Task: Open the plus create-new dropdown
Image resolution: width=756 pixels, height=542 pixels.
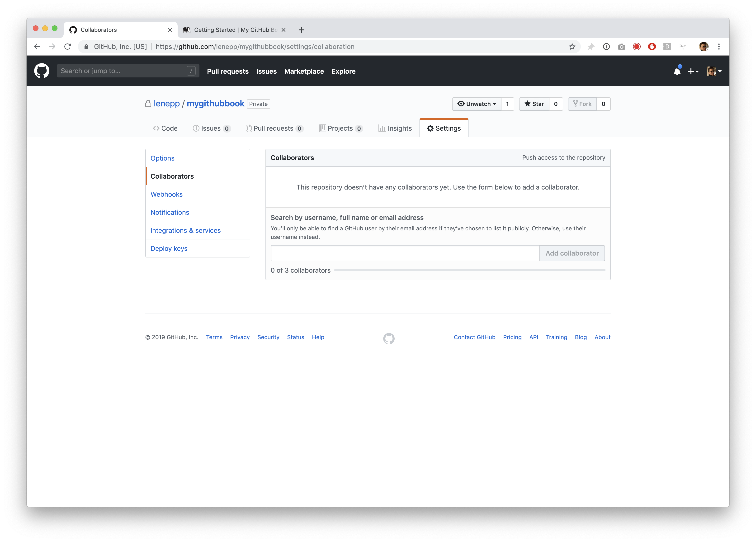Action: (693, 71)
